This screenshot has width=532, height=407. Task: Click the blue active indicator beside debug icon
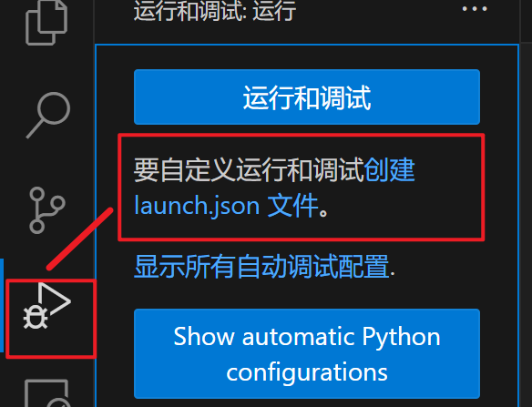[x=2, y=306]
